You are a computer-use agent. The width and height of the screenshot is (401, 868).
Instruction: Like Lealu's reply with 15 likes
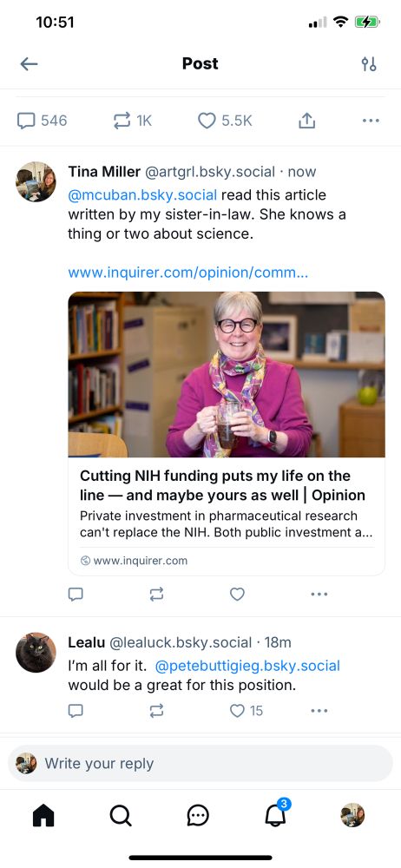(247, 711)
